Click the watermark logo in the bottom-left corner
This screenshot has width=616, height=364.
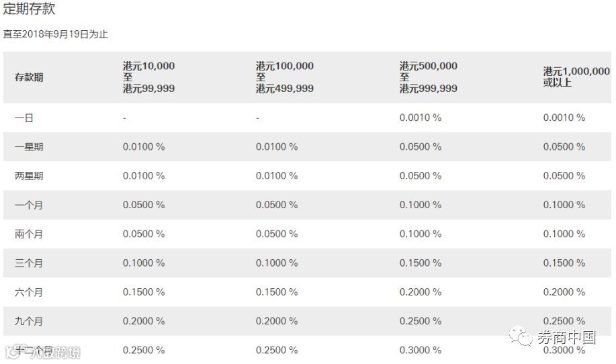12,352
